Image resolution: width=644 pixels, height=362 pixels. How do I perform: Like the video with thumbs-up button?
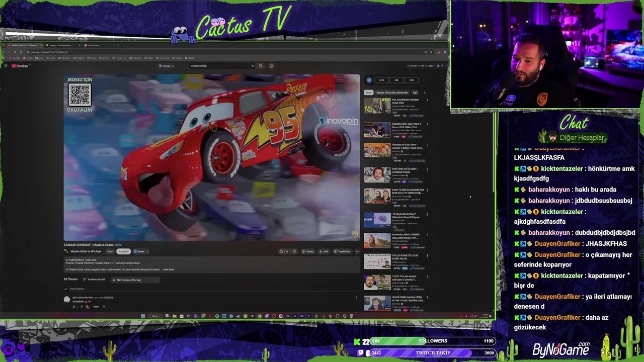click(283, 251)
